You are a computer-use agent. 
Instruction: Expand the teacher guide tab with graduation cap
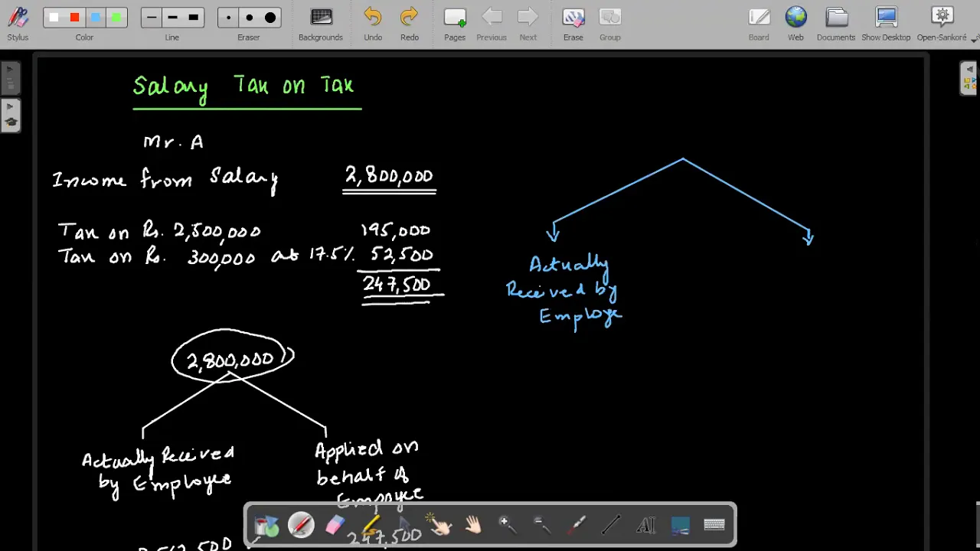(10, 115)
